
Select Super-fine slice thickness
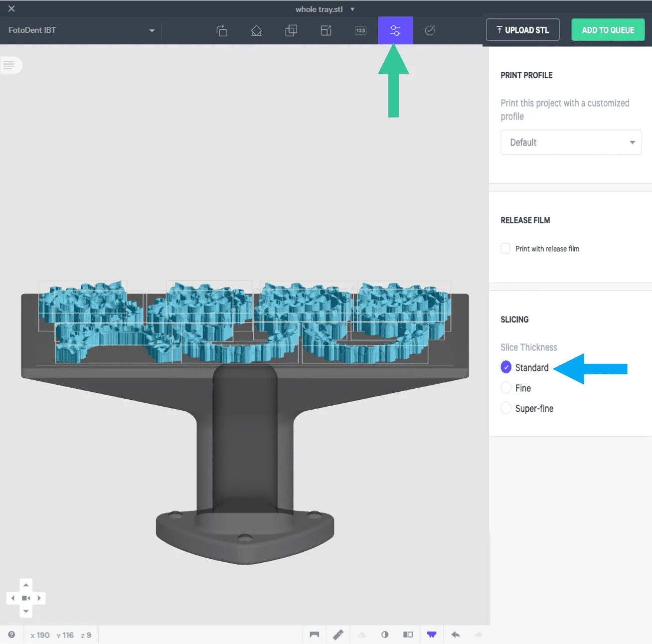pyautogui.click(x=506, y=408)
